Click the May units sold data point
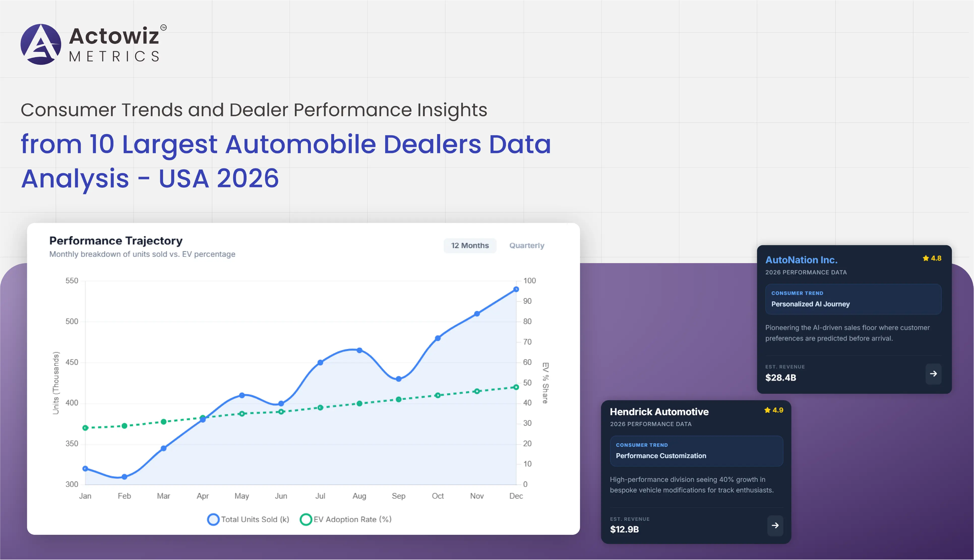 [242, 395]
